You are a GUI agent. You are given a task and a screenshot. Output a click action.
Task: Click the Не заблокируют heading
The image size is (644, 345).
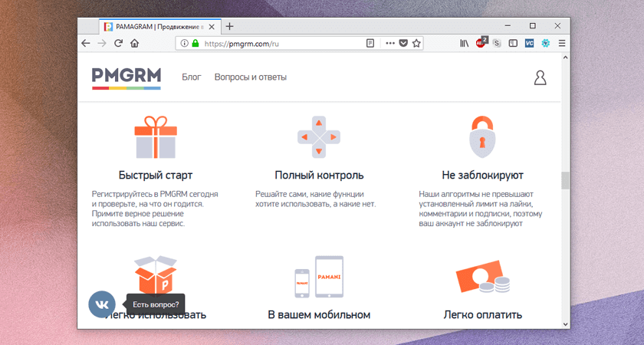[482, 176]
